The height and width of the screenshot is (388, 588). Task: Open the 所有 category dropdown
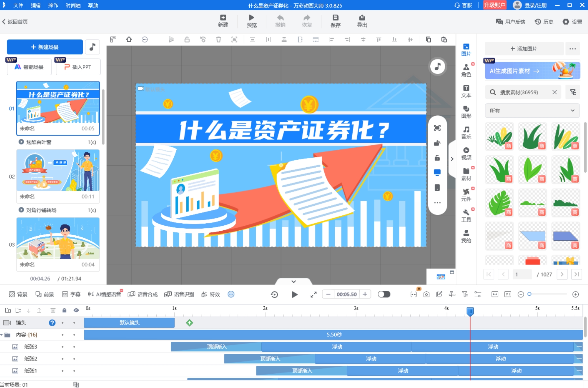click(x=532, y=111)
